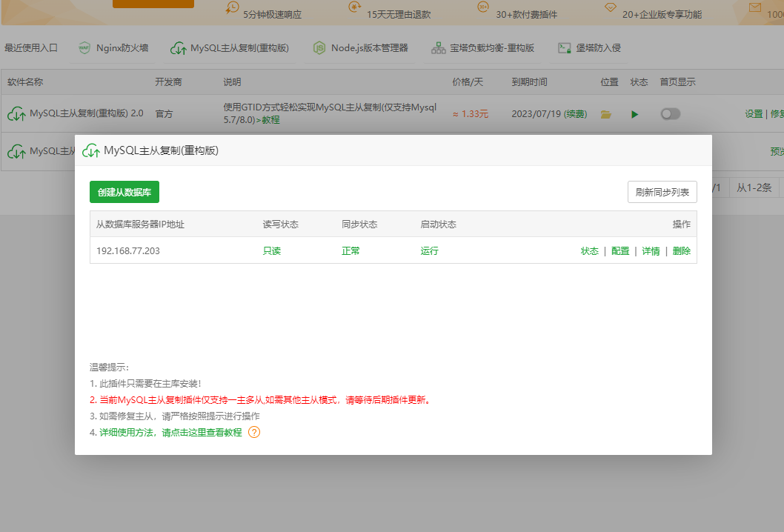
Task: Click the 20+企业版专享功能 diamond icon
Action: tap(610, 7)
